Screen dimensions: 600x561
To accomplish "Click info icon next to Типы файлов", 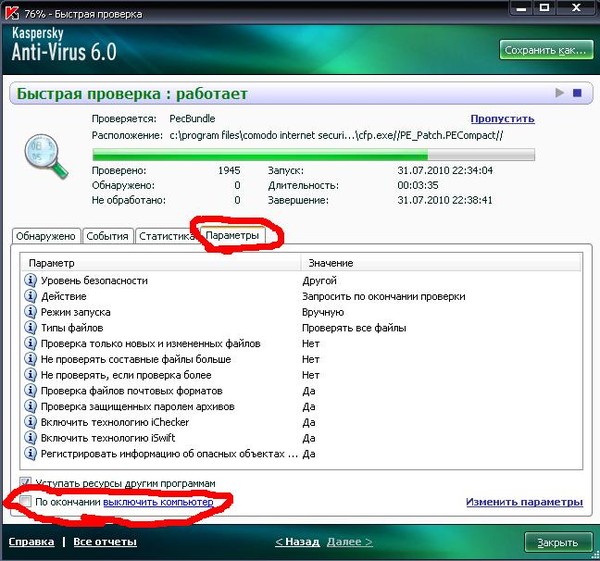I will click(x=30, y=327).
